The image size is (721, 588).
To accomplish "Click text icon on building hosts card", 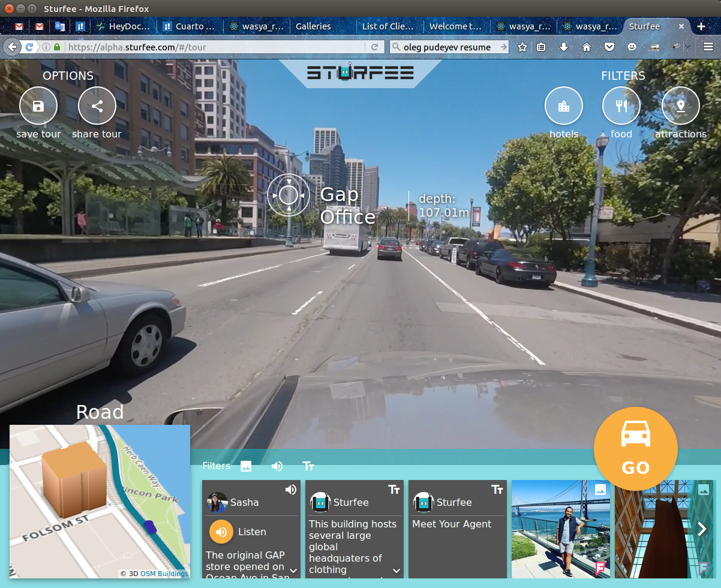I will click(x=394, y=490).
